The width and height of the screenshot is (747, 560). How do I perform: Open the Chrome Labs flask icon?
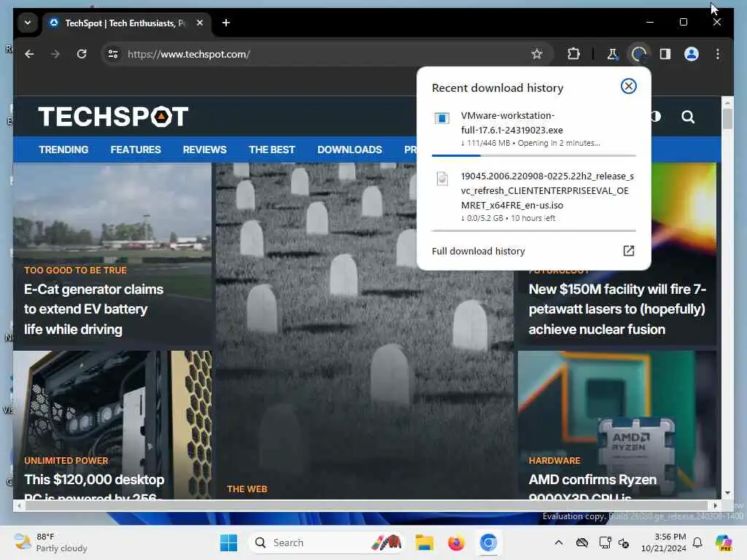coord(613,54)
